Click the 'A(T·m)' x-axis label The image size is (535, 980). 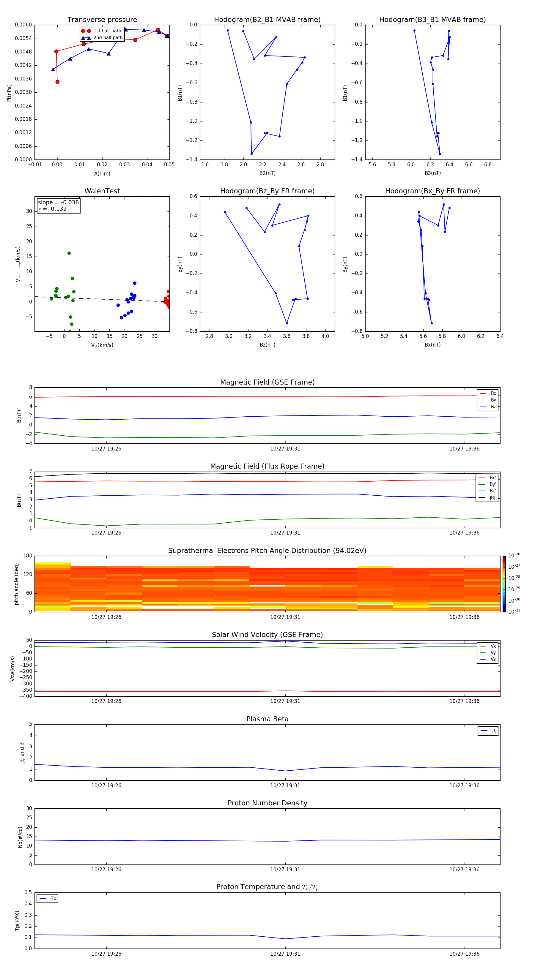click(x=102, y=173)
